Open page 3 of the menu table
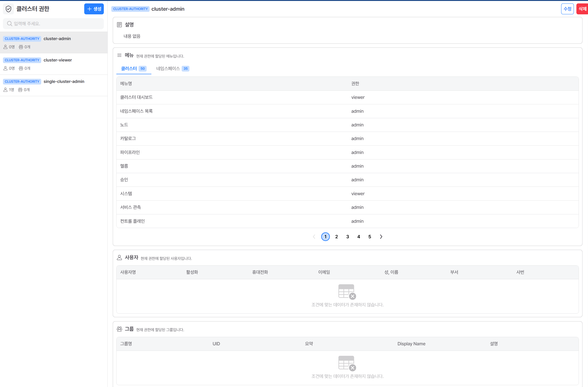This screenshot has width=588, height=387. click(348, 237)
